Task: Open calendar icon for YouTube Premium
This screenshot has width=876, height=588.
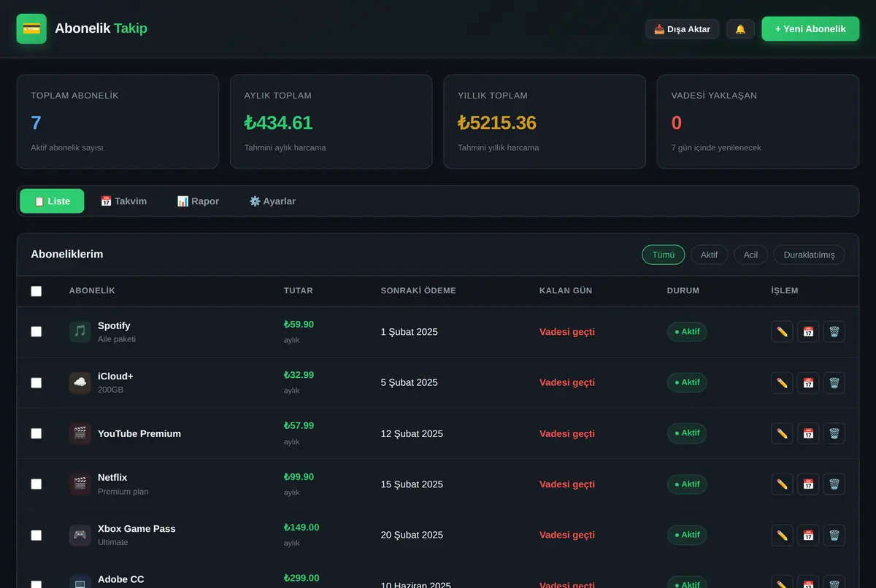Action: click(808, 433)
